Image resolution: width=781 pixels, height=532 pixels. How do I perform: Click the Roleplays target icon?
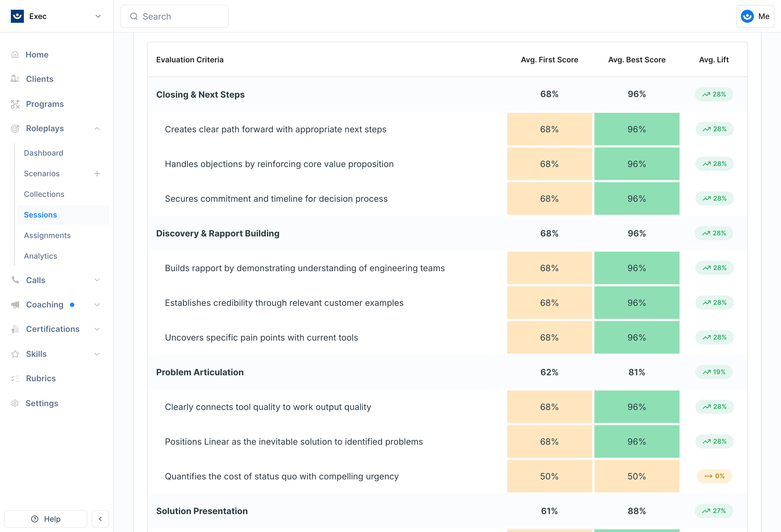tap(15, 128)
